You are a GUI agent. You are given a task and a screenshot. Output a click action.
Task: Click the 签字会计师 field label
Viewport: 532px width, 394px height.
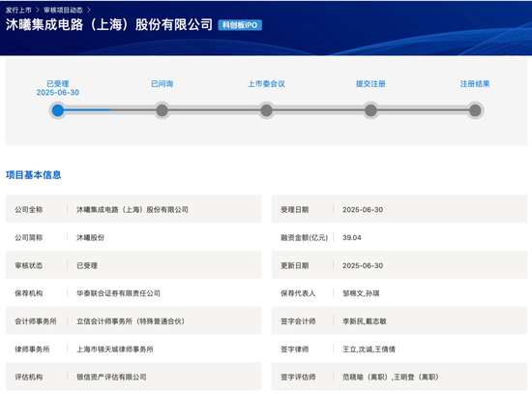pos(298,321)
